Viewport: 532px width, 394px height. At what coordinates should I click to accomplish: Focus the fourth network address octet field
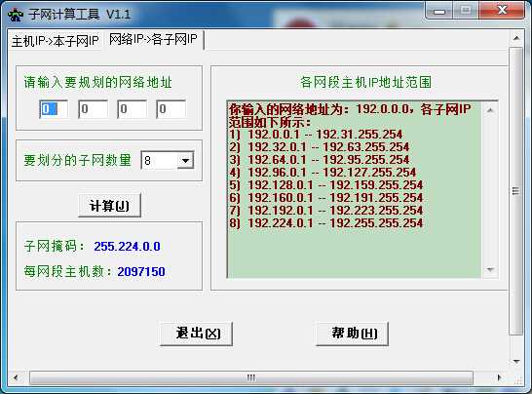pyautogui.click(x=171, y=109)
